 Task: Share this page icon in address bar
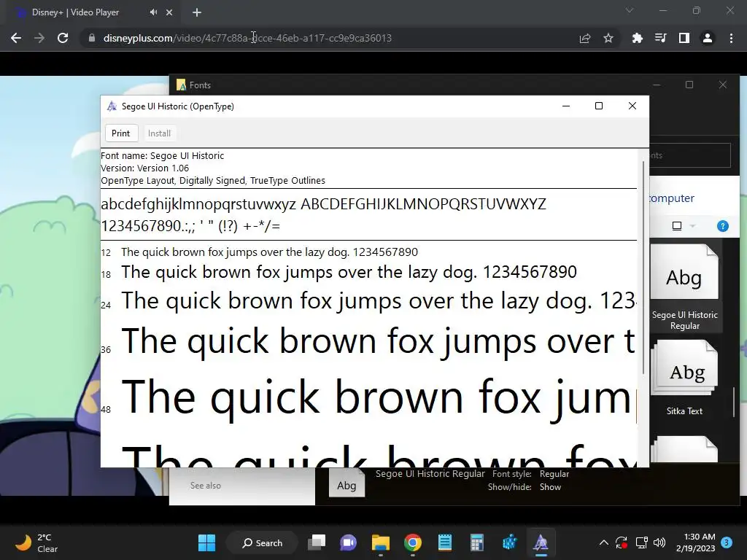(585, 38)
